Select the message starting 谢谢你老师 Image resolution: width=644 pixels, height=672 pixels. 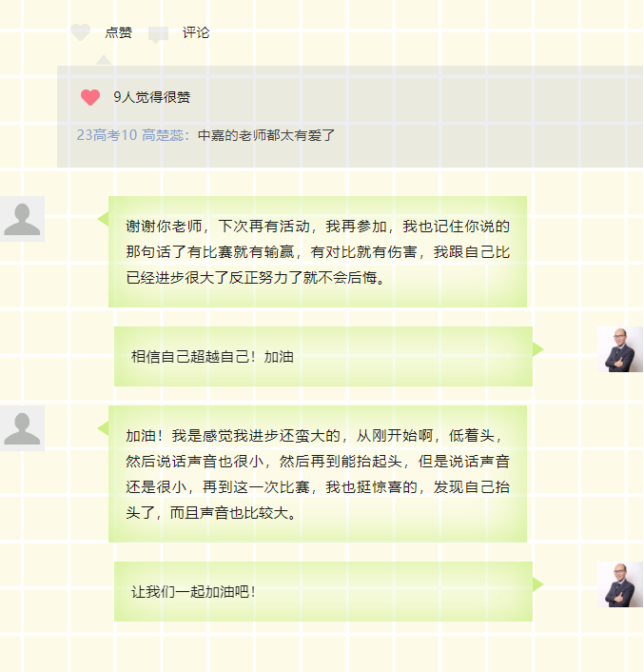pos(318,251)
